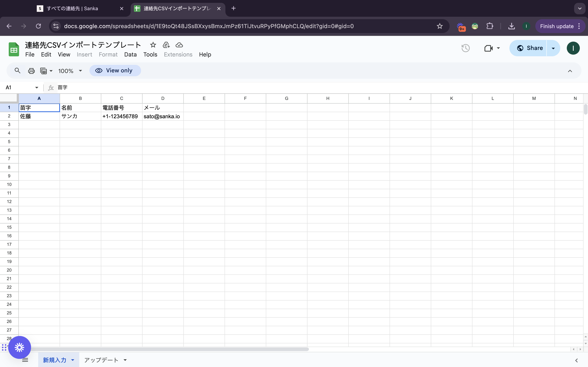
Task: Bookmark page with address bar star
Action: click(440, 26)
